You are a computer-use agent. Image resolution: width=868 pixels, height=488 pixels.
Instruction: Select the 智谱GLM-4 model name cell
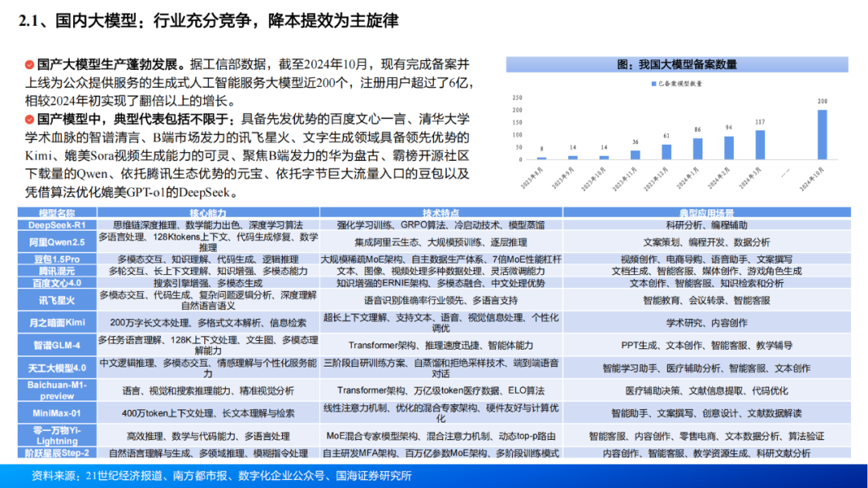57,345
